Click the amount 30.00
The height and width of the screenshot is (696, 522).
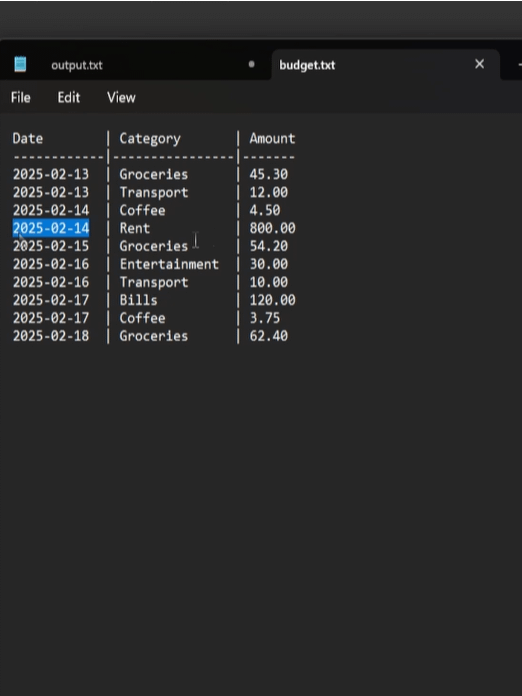(269, 264)
